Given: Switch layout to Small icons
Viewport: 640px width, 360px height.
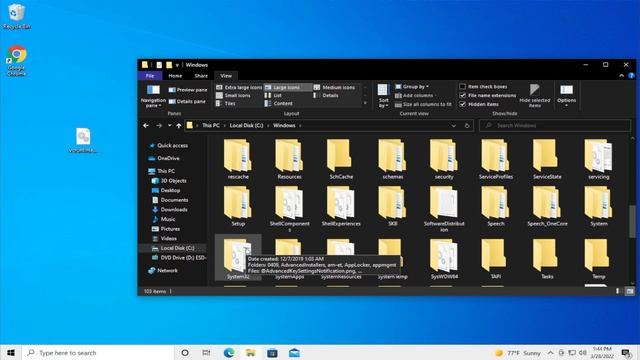Looking at the screenshot, I should pos(233,96).
